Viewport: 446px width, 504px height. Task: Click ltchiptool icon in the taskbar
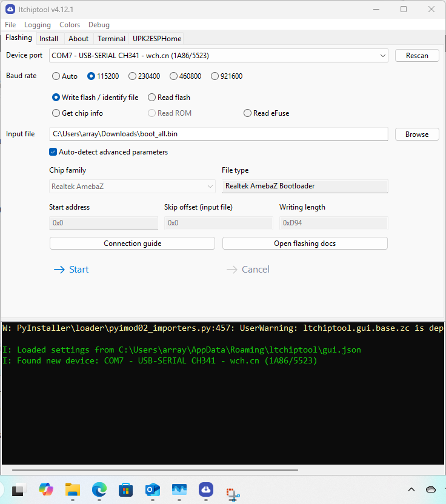[x=206, y=489]
